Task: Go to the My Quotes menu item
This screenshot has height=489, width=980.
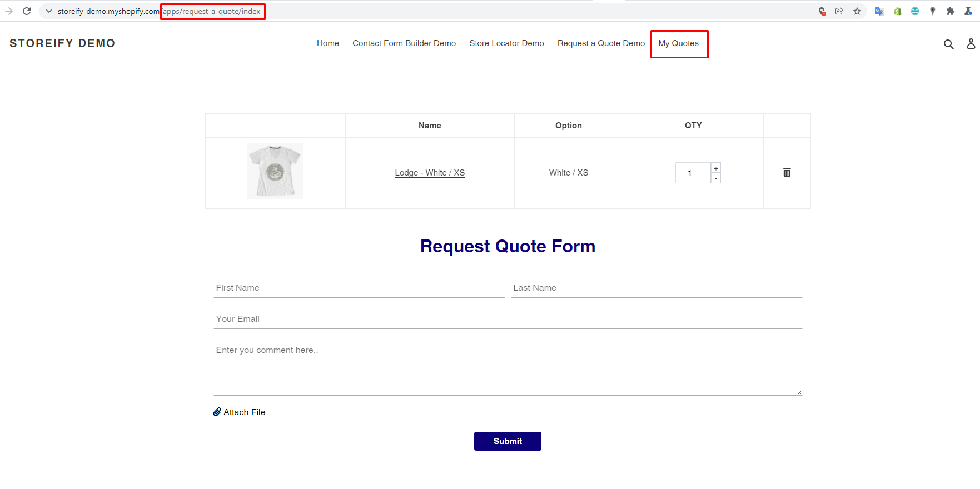Action: pyautogui.click(x=678, y=43)
